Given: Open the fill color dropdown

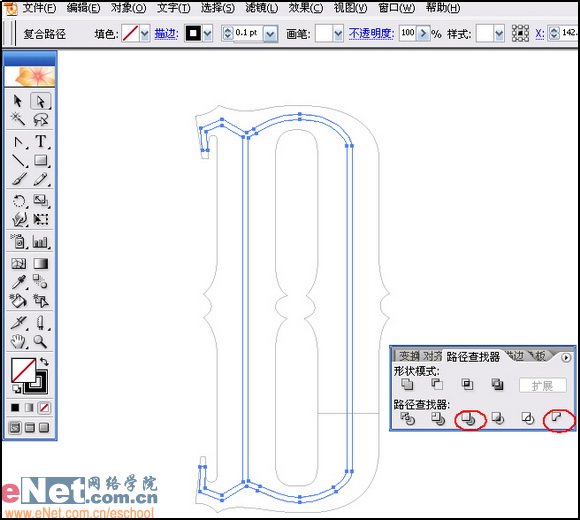Looking at the screenshot, I should [145, 34].
